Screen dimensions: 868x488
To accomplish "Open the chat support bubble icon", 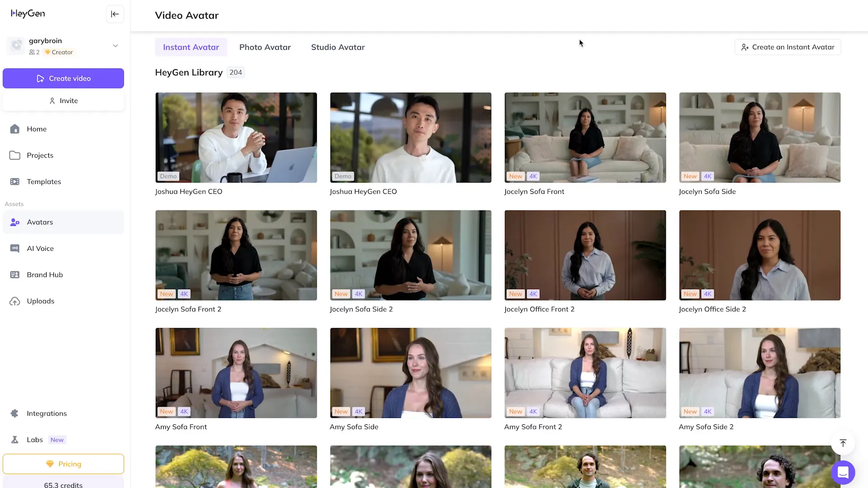I will point(843,473).
